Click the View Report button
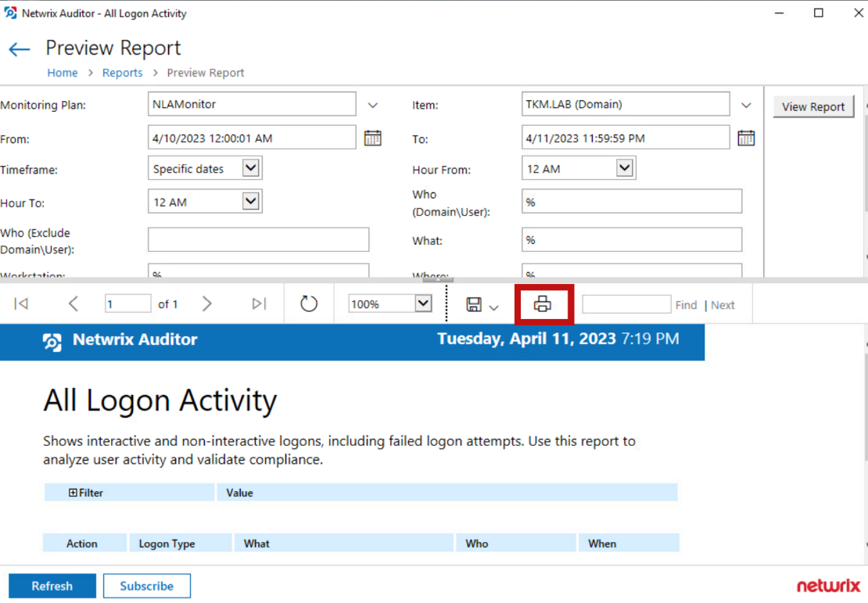 pyautogui.click(x=813, y=106)
